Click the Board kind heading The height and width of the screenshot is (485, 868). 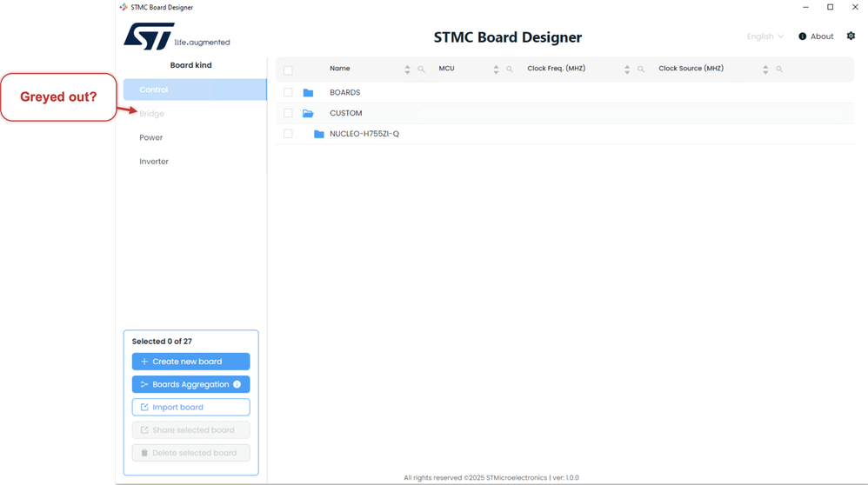[191, 65]
